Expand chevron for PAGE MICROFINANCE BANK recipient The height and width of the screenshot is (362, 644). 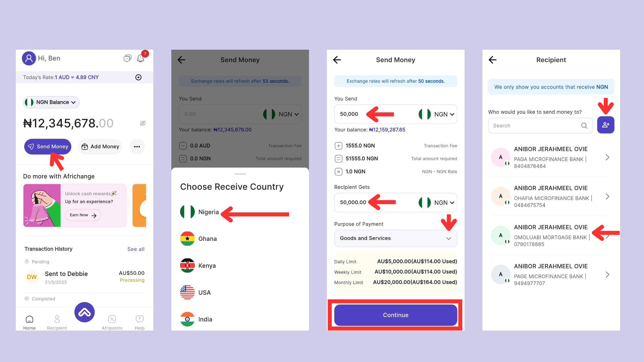[607, 275]
